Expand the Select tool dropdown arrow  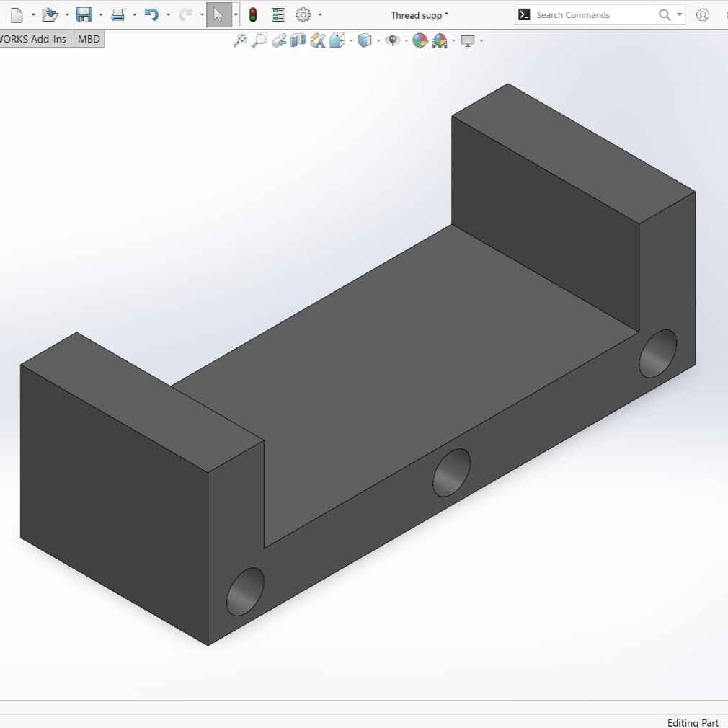point(236,15)
